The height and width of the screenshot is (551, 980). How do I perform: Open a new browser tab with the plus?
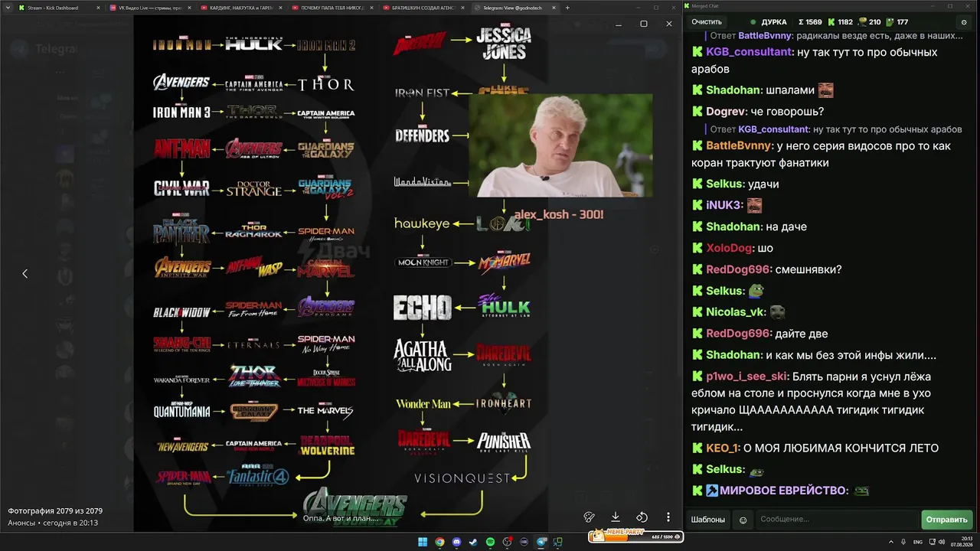click(x=567, y=8)
